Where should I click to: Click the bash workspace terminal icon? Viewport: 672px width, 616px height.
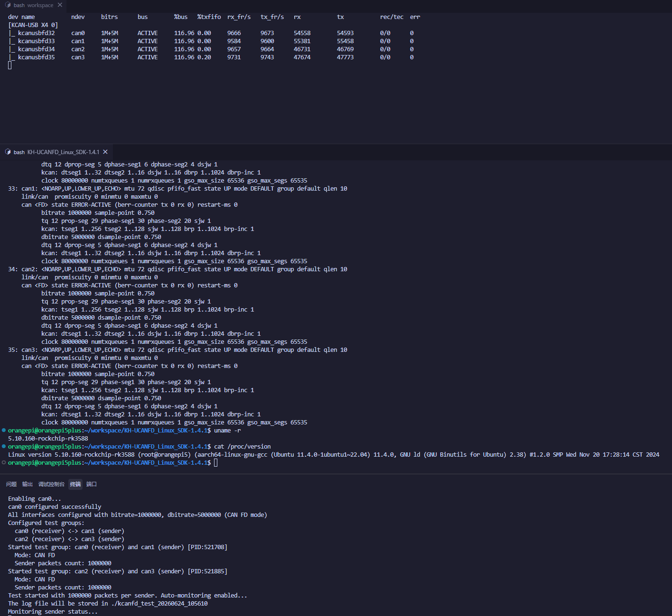(8, 5)
